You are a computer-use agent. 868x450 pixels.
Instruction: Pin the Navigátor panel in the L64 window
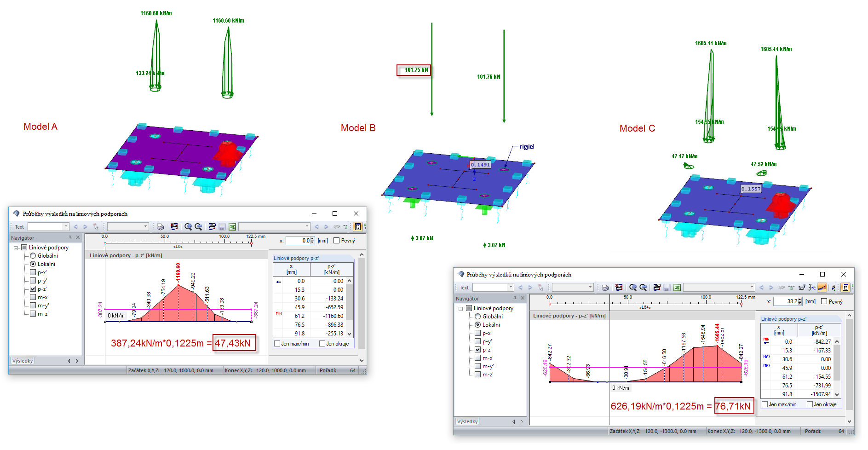515,299
